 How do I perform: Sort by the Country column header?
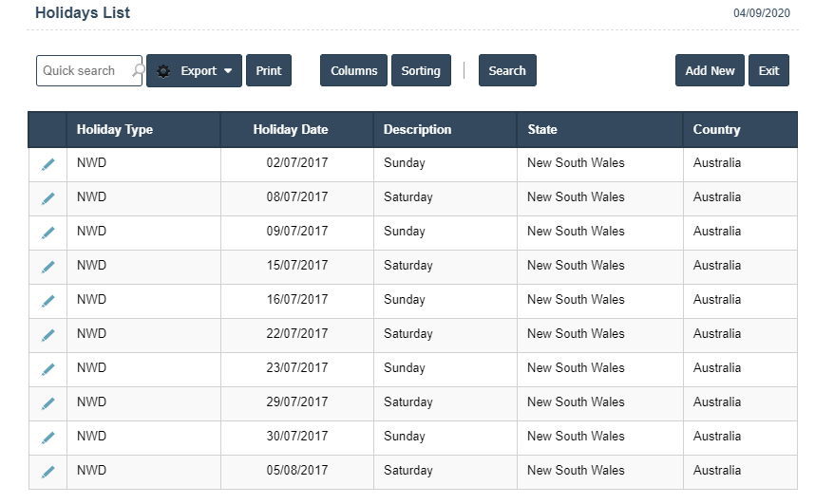tap(716, 130)
